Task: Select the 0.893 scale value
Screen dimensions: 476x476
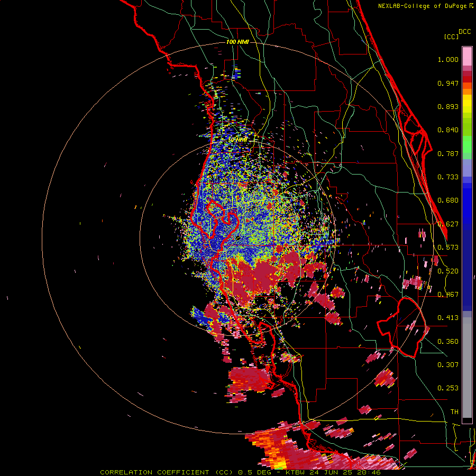Action: [448, 106]
